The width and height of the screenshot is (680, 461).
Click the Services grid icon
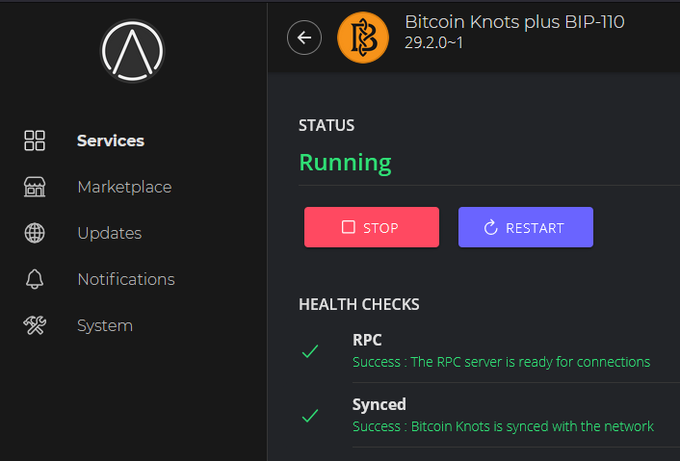pyautogui.click(x=35, y=141)
